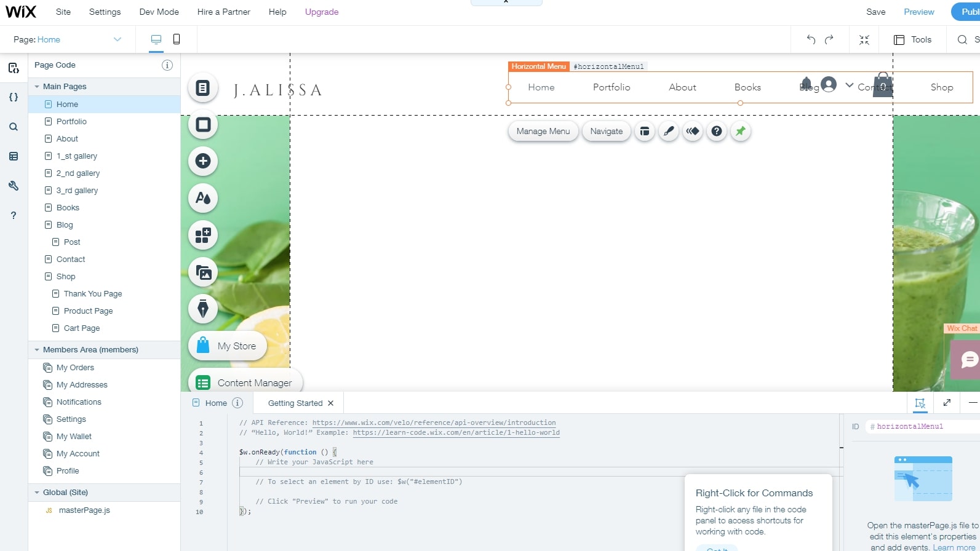The height and width of the screenshot is (551, 980).
Task: Switch to mobile view icon
Action: 177,39
